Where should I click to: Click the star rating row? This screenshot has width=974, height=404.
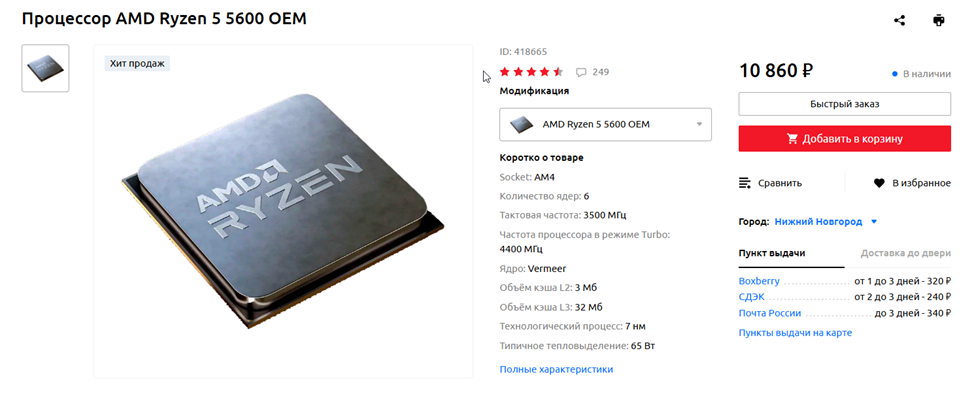532,71
